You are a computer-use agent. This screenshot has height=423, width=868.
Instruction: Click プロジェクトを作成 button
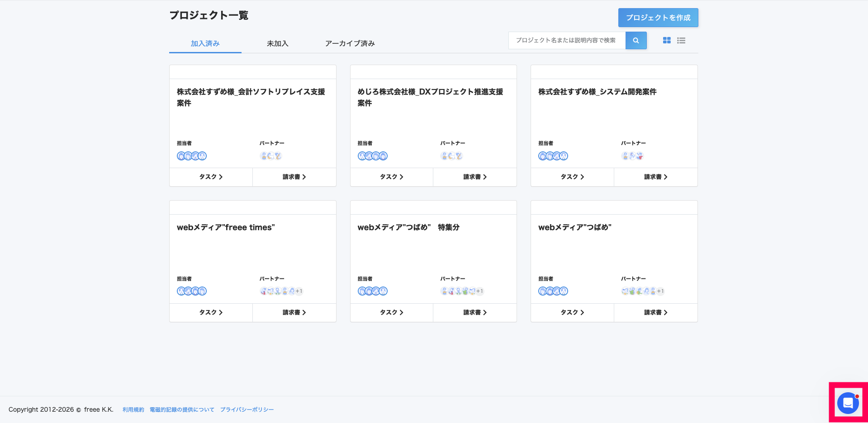658,18
